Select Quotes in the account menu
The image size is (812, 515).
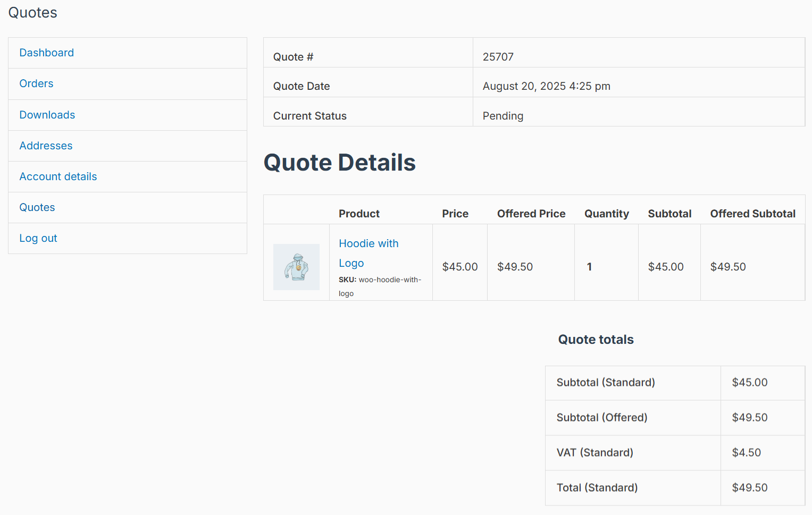pyautogui.click(x=37, y=207)
